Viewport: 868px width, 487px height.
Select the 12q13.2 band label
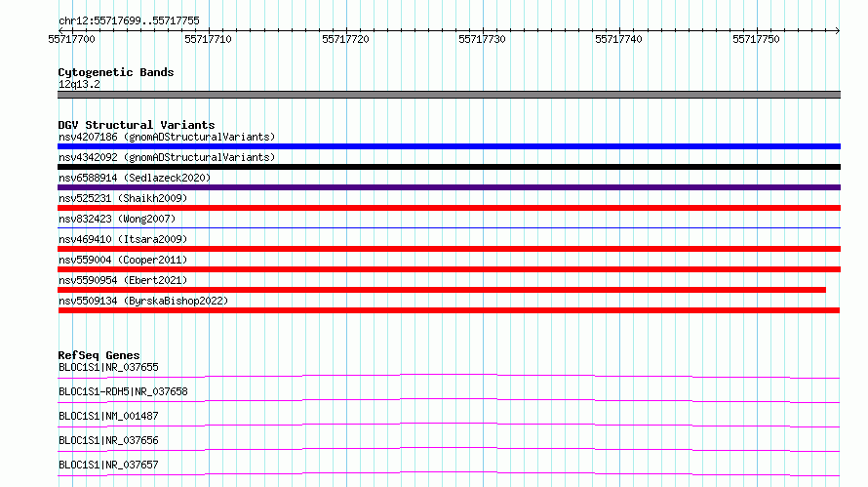79,84
